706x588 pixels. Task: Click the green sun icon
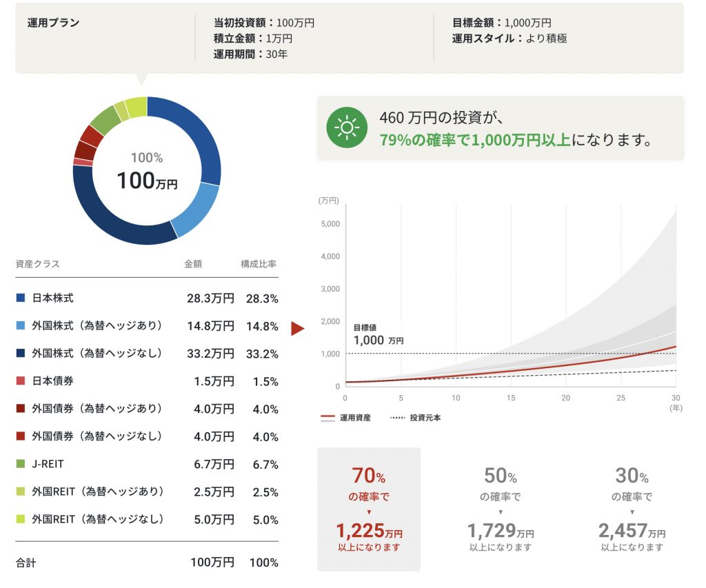[346, 128]
